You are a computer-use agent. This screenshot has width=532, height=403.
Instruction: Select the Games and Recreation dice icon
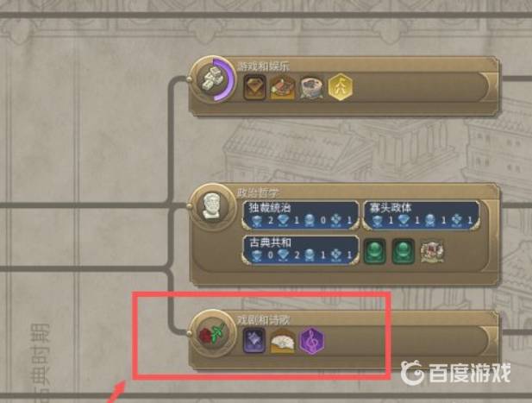[212, 79]
